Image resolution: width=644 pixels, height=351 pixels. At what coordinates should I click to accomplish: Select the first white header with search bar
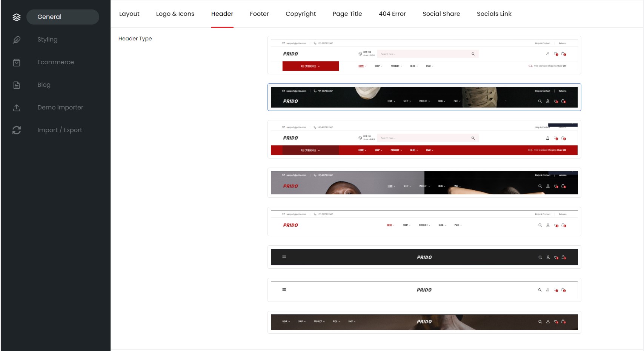[x=424, y=55]
